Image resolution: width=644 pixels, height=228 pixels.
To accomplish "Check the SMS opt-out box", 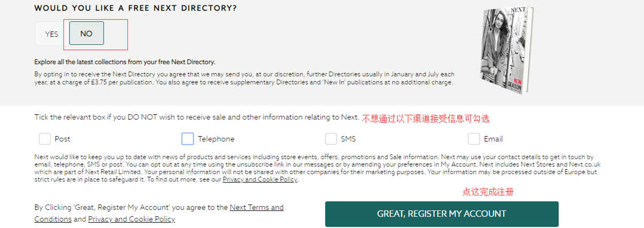I will click(x=331, y=139).
